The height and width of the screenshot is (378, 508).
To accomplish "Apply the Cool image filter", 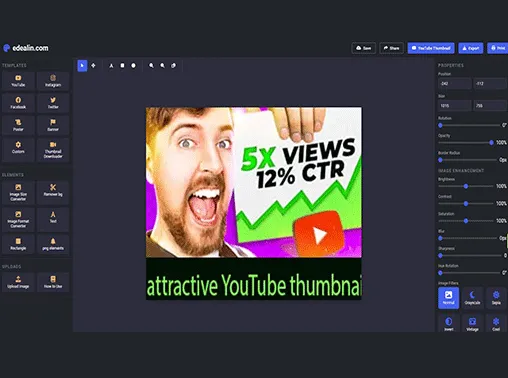I will pyautogui.click(x=496, y=324).
